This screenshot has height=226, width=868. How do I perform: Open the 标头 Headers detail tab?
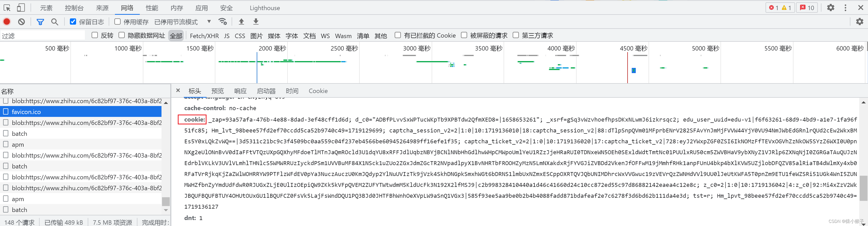point(194,91)
